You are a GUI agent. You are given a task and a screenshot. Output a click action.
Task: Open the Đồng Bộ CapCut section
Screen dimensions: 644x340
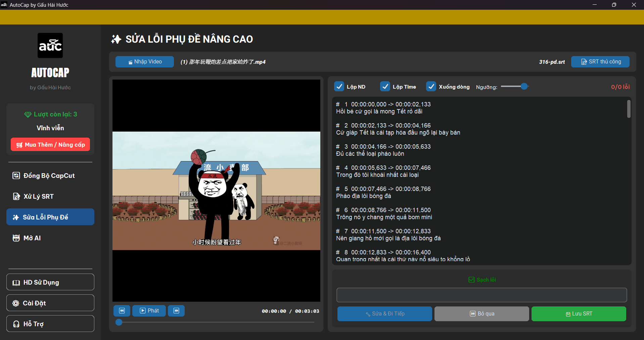50,176
